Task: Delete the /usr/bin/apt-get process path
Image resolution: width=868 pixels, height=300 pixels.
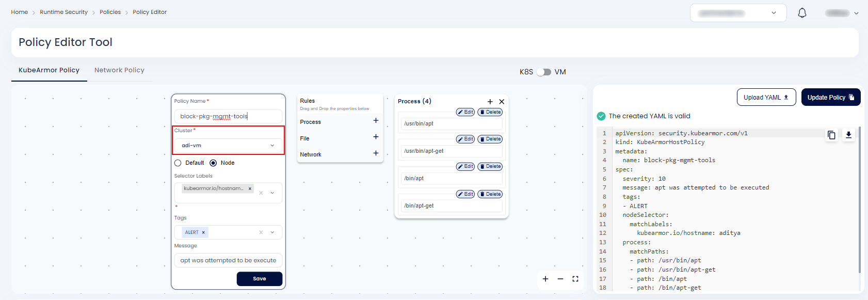Action: pyautogui.click(x=490, y=139)
